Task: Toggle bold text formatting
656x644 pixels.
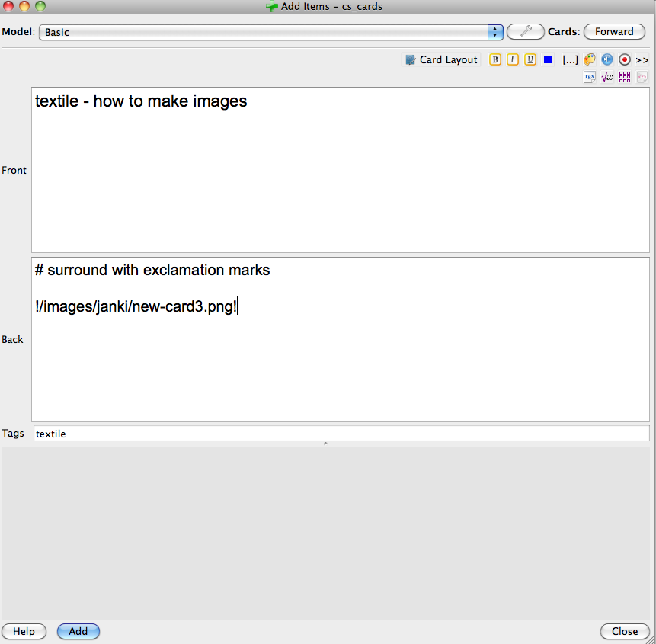Action: (495, 59)
